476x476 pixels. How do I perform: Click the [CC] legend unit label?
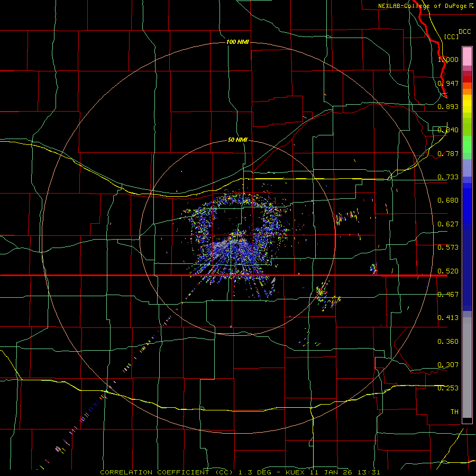click(451, 36)
